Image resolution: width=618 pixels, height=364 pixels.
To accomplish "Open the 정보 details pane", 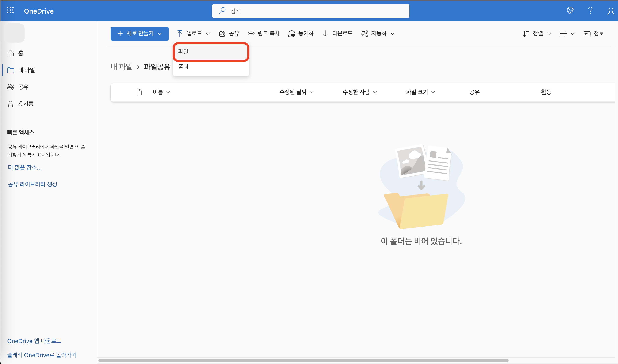I will point(594,34).
